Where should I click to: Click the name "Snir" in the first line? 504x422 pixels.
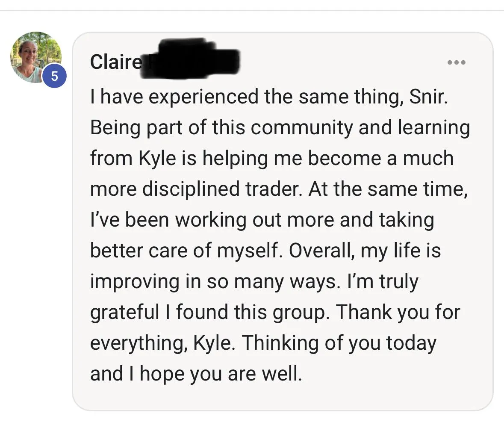[x=428, y=97]
